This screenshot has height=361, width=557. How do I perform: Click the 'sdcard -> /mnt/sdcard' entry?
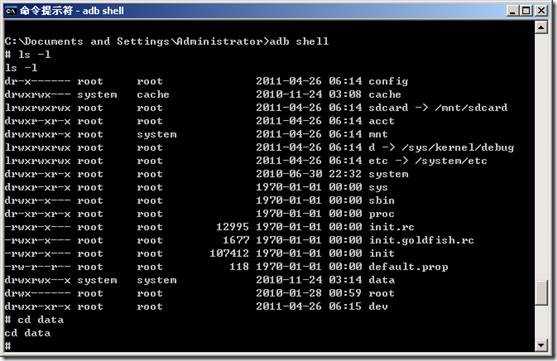[438, 108]
